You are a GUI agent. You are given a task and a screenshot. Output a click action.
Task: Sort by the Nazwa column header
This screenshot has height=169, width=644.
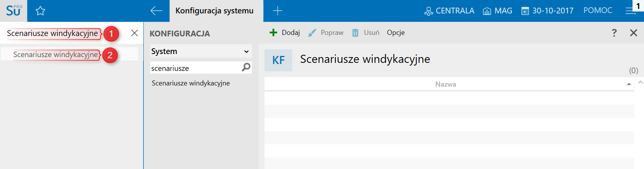pyautogui.click(x=445, y=84)
